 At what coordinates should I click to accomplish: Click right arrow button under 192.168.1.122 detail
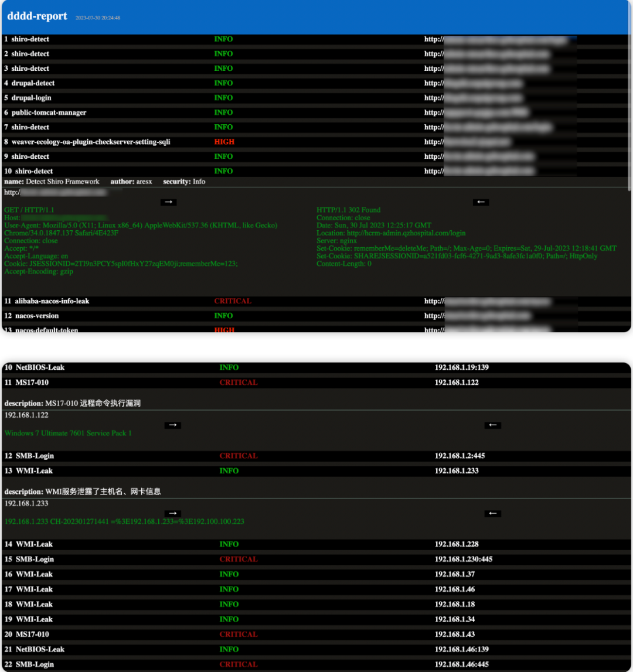coord(172,425)
